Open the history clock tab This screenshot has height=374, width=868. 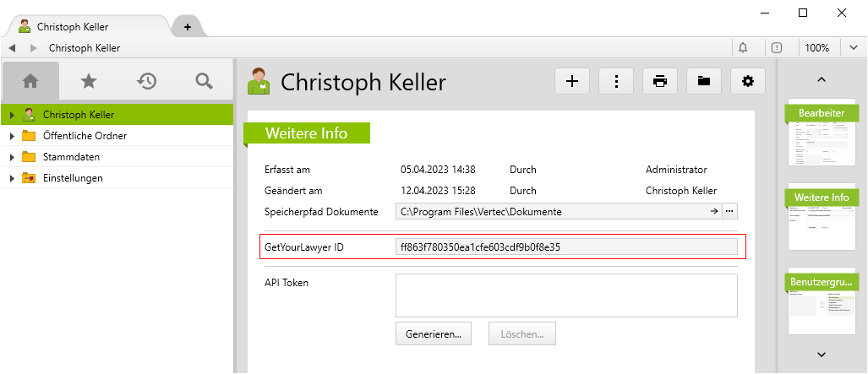click(x=146, y=81)
